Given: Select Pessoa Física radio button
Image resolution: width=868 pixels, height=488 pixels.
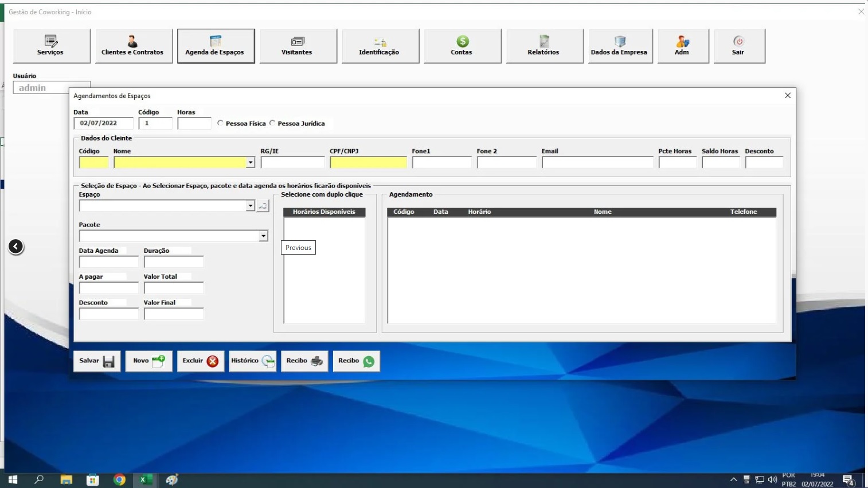Looking at the screenshot, I should (x=220, y=123).
